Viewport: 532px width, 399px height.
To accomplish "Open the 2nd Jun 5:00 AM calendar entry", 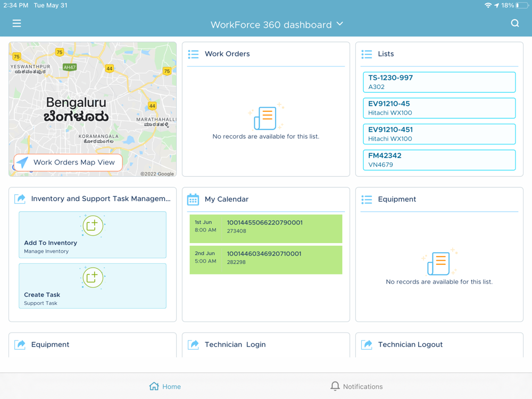I will [x=265, y=259].
